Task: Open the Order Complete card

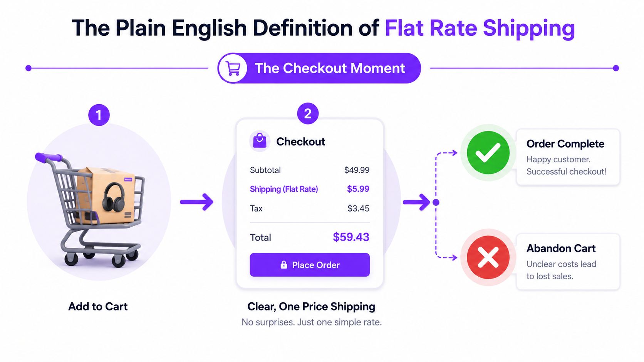Action: (568, 157)
